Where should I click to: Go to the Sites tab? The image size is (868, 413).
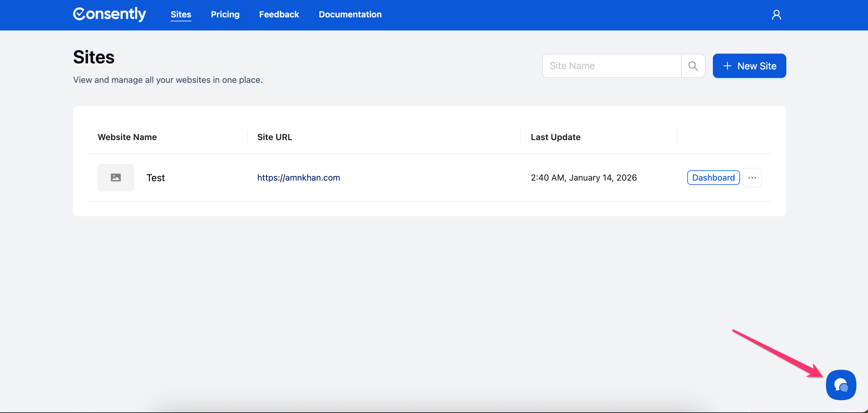point(181,15)
